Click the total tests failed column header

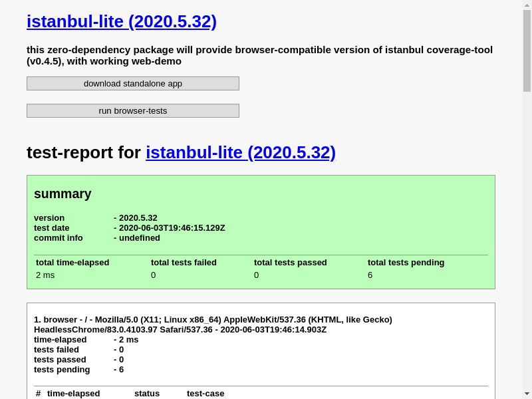click(184, 263)
